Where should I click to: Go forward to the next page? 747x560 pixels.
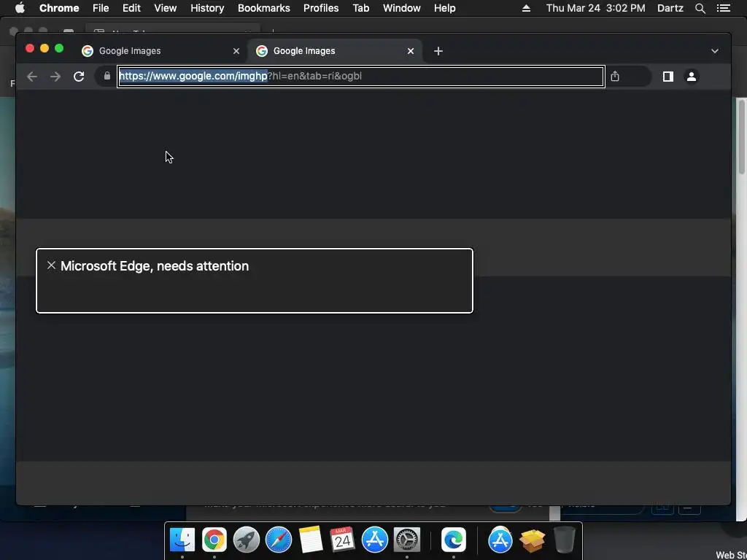click(x=55, y=76)
